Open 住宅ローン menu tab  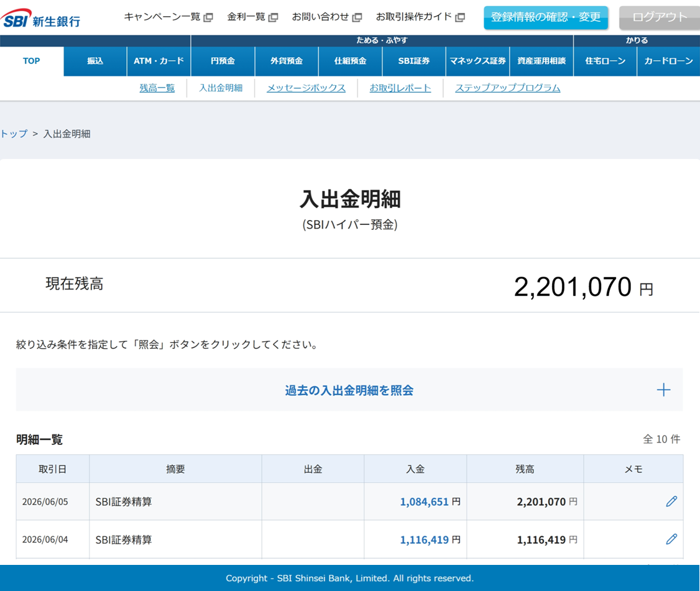coord(606,61)
